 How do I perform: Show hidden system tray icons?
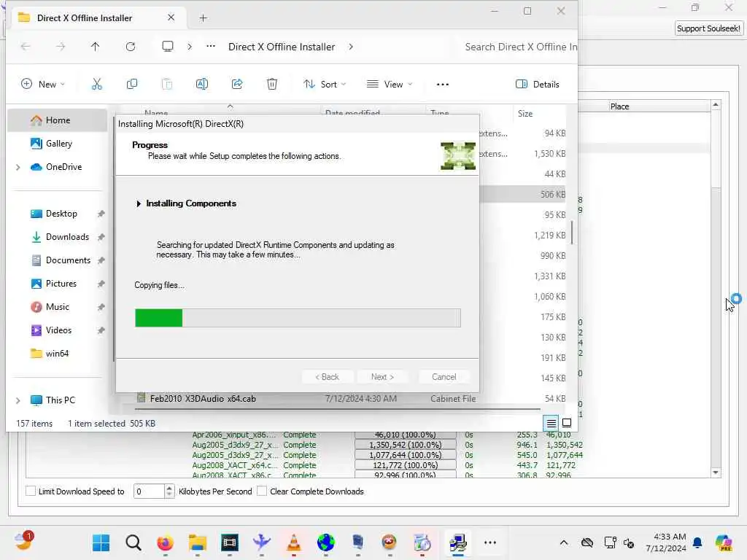(564, 542)
